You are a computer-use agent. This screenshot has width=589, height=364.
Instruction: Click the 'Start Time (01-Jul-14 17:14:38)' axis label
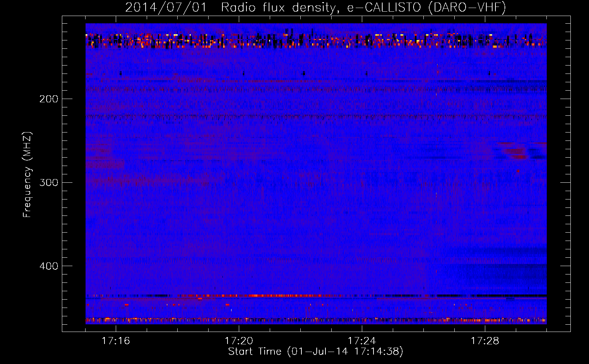(x=316, y=352)
